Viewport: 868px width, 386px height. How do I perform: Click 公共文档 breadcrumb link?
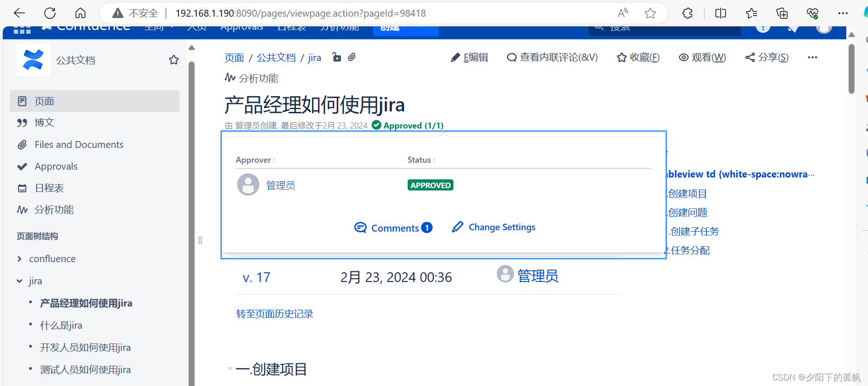(276, 58)
